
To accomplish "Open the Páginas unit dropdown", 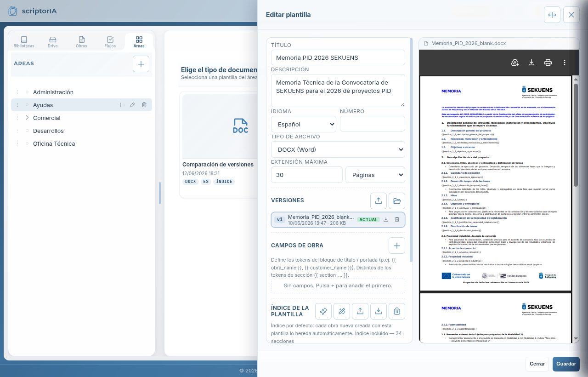I will (375, 175).
